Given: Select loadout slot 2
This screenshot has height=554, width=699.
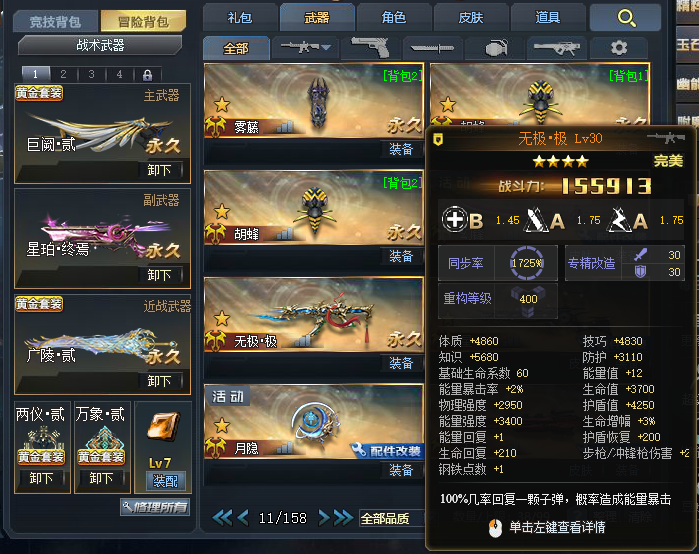Looking at the screenshot, I should click(x=63, y=74).
